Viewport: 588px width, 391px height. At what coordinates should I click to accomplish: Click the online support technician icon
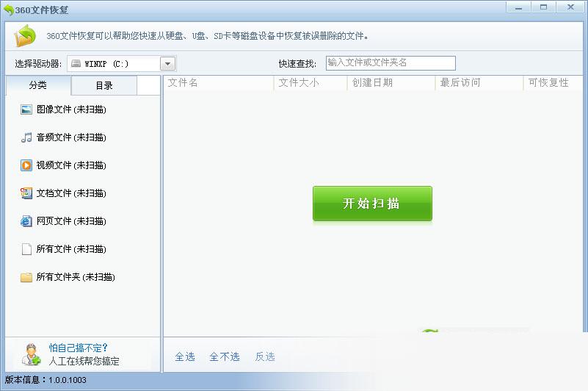click(x=31, y=354)
